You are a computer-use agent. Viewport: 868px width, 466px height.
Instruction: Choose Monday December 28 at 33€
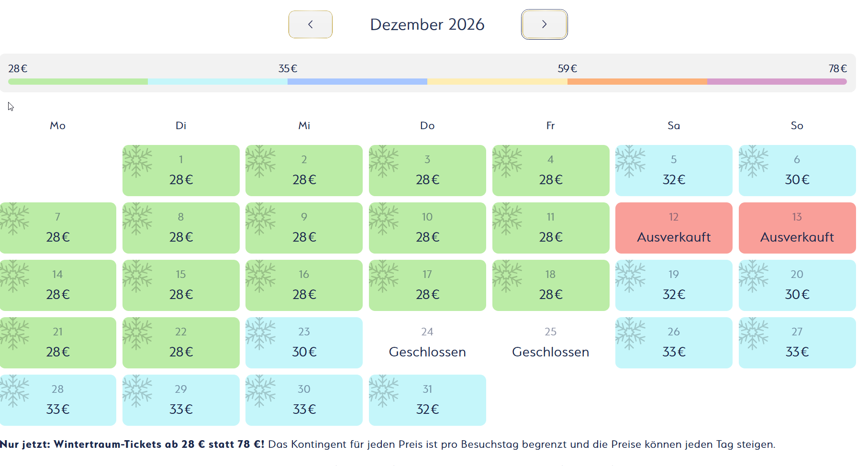(58, 400)
